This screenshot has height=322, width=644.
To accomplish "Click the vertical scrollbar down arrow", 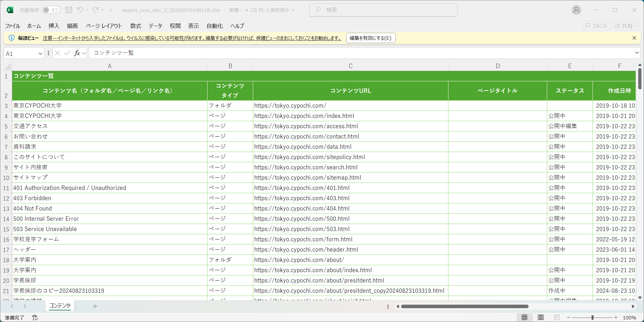I will 640,298.
